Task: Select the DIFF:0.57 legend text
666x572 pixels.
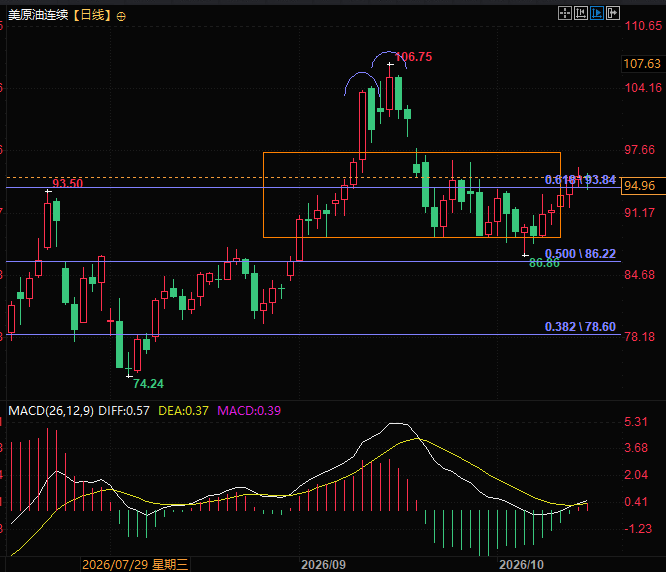Action: coord(124,411)
